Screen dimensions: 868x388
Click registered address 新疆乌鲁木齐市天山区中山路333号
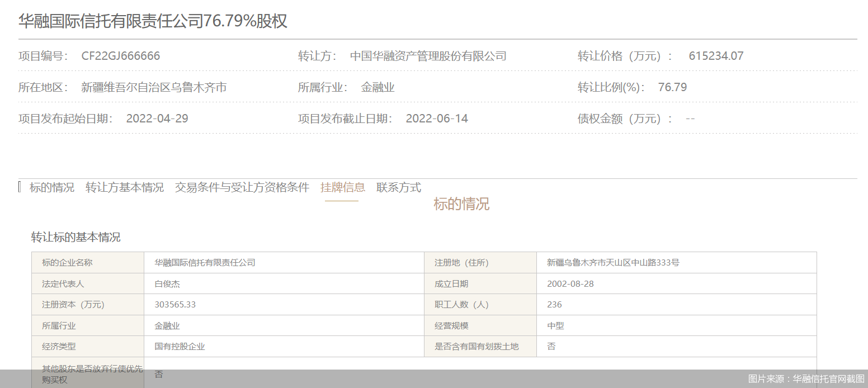[613, 263]
